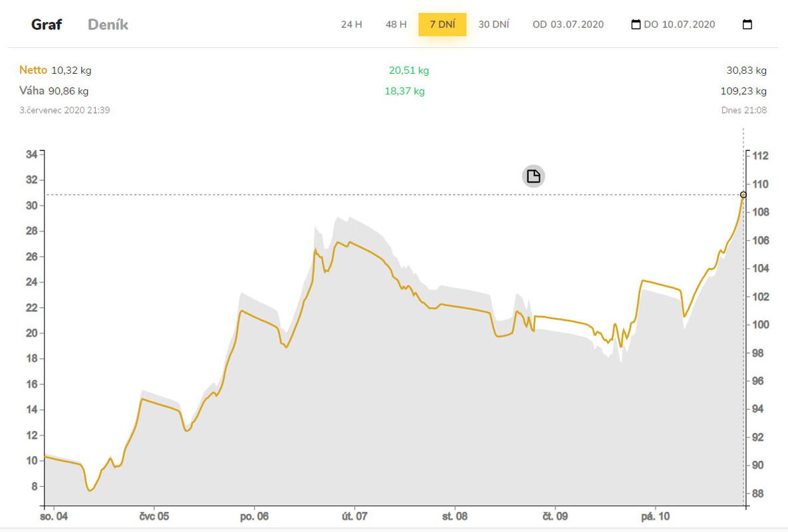Click the 100 label on right axis
Viewport: 788px width, 532px height.
pyautogui.click(x=760, y=325)
